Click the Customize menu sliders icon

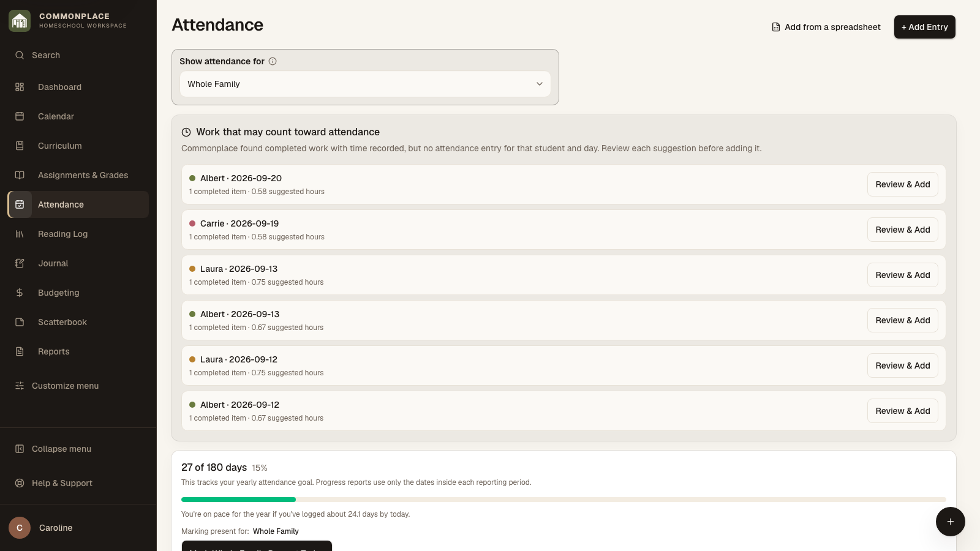pos(20,386)
